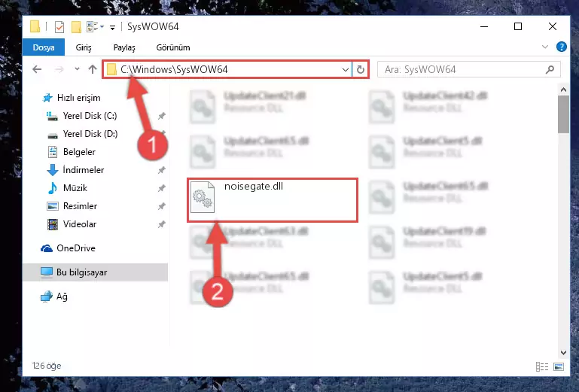Image resolution: width=579 pixels, height=392 pixels.
Task: Click the OneDrive cloud icon
Action: coord(47,248)
